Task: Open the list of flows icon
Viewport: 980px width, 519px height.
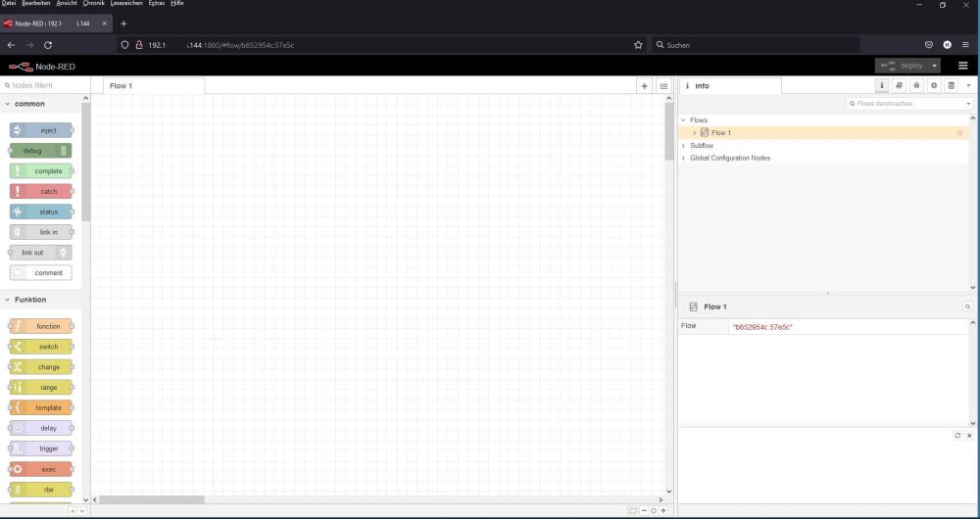Action: (x=663, y=86)
